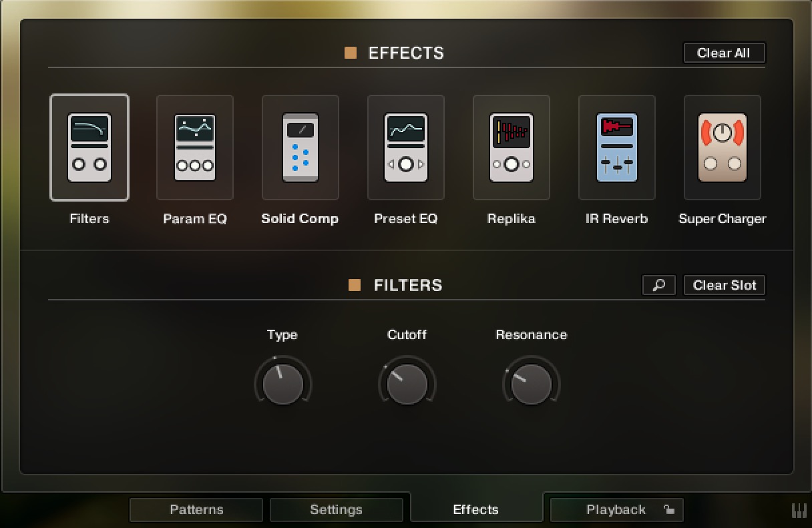This screenshot has width=812, height=528.
Task: Adjust the Cutoff knob
Action: [407, 382]
